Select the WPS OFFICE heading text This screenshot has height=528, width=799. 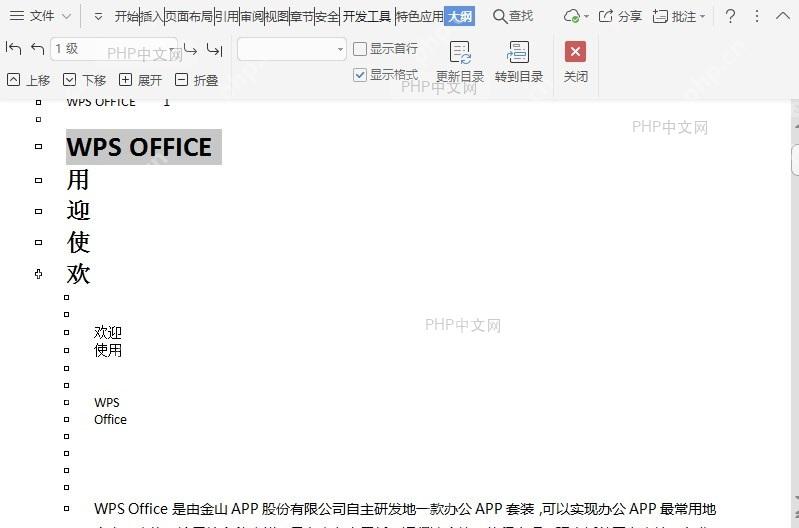coord(139,147)
